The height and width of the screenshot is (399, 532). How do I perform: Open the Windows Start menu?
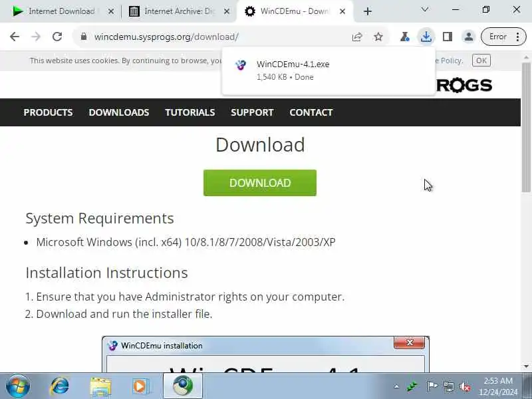[18, 386]
